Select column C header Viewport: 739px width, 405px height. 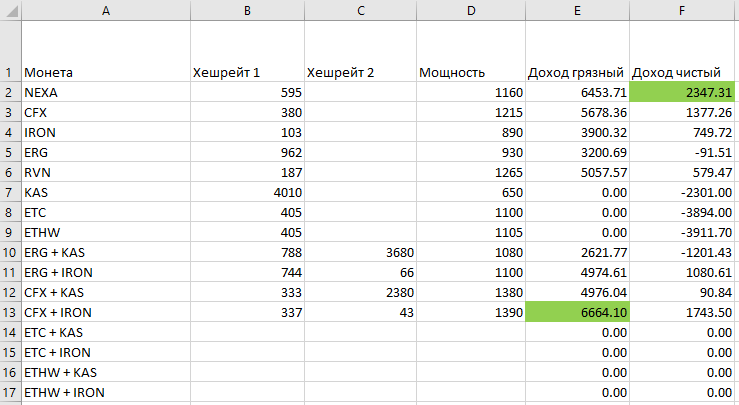click(361, 10)
